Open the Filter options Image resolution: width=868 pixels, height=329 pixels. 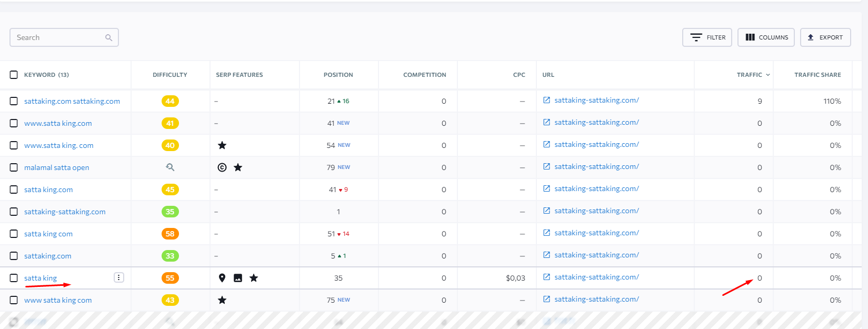pyautogui.click(x=707, y=37)
